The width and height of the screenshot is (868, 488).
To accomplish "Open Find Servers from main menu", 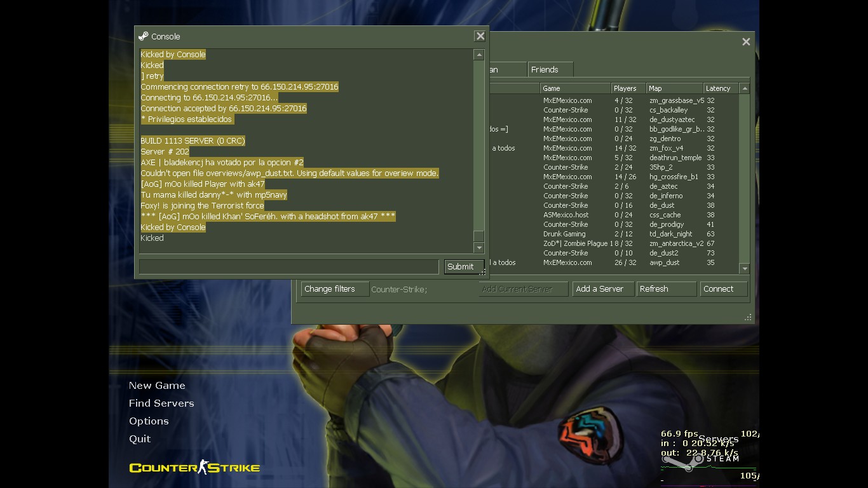I will click(161, 403).
